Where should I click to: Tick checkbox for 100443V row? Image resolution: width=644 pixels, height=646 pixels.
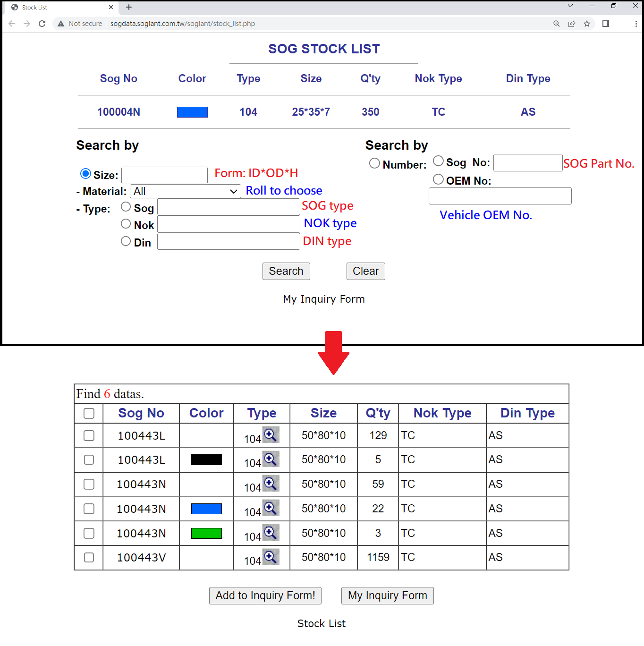(x=89, y=557)
